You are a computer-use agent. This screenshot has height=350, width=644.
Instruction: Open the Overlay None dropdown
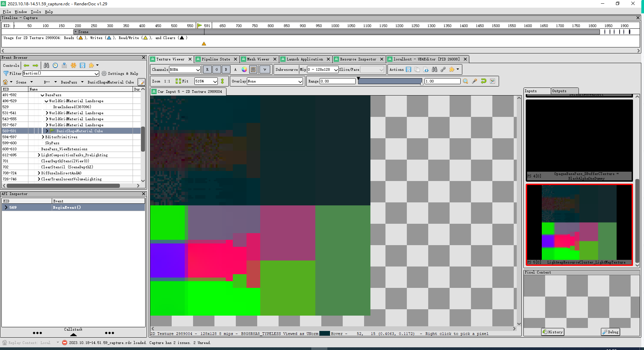[x=275, y=81]
